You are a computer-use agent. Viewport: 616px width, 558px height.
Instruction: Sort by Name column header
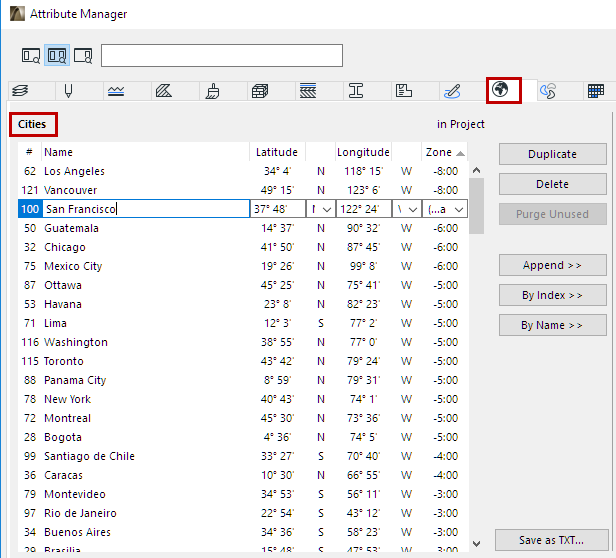(145, 152)
